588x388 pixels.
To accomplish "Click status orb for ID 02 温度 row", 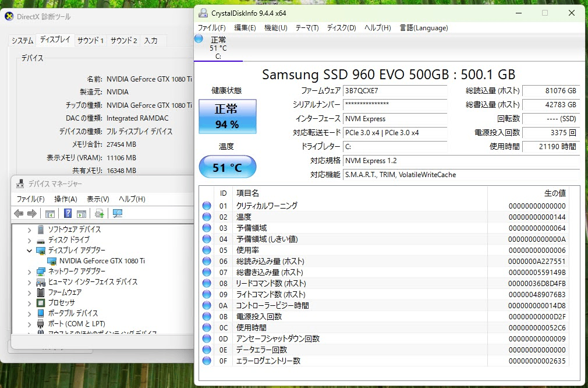I will [207, 217].
